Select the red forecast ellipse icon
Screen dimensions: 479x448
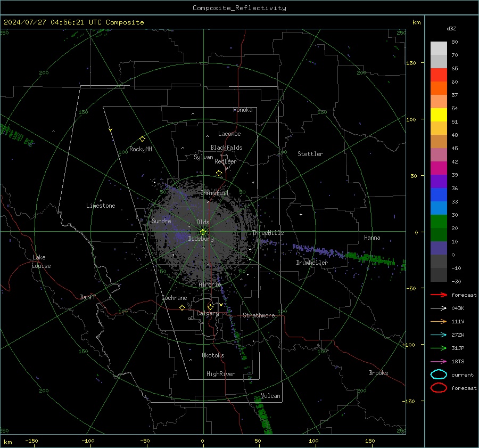pyautogui.click(x=439, y=388)
